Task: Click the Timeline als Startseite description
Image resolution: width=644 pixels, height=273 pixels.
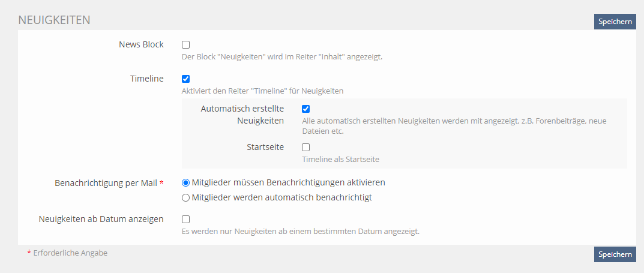Action: point(340,160)
